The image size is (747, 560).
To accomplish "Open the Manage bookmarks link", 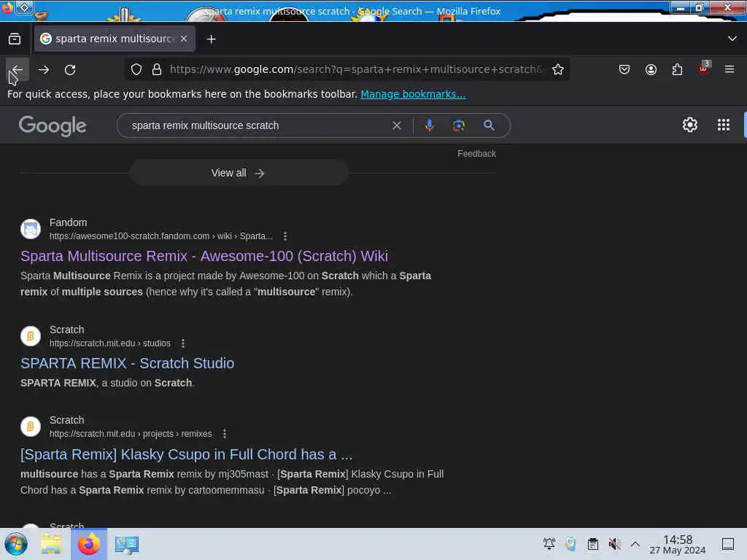I will click(413, 94).
